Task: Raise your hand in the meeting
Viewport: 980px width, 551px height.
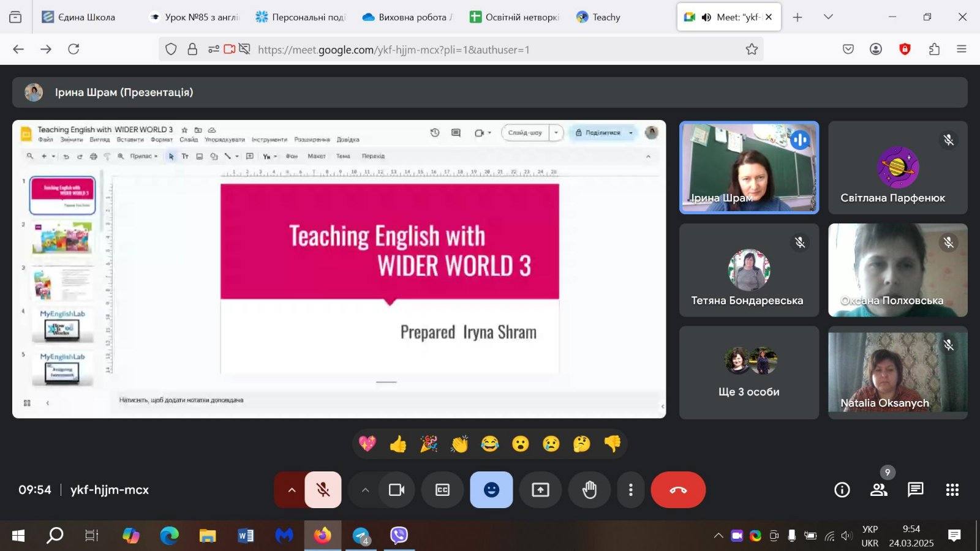Action: [x=589, y=490]
